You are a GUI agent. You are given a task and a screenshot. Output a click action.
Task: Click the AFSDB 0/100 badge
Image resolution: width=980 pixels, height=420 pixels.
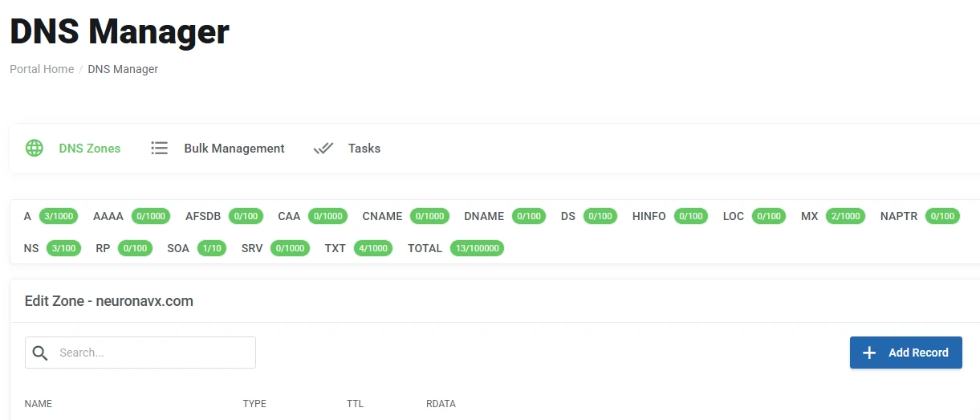click(246, 216)
